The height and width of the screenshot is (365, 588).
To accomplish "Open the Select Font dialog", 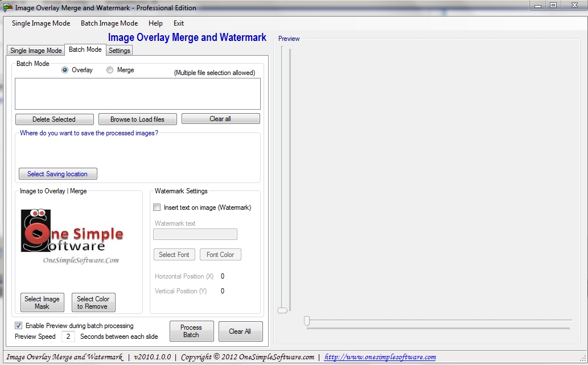I will (x=174, y=254).
